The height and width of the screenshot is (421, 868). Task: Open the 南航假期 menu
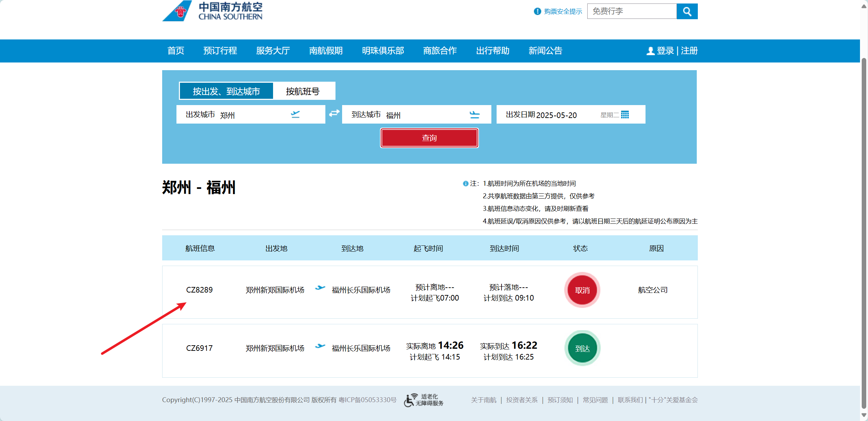click(326, 51)
